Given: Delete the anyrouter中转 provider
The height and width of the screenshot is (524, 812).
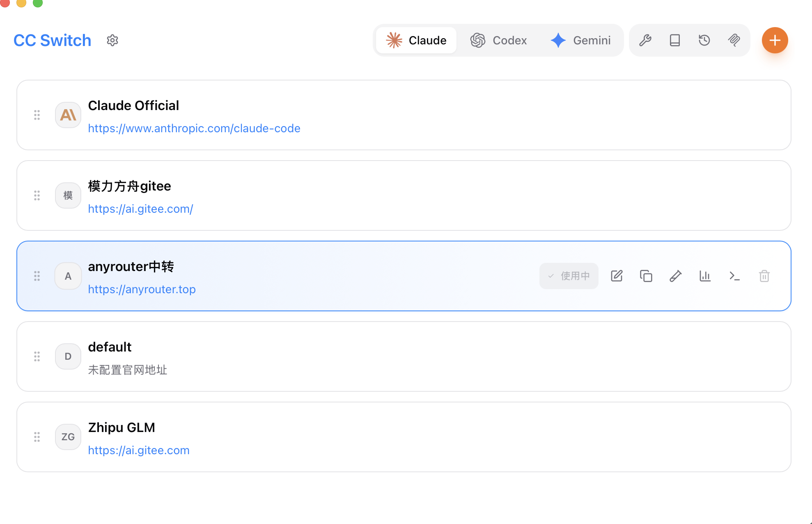Looking at the screenshot, I should (x=764, y=276).
